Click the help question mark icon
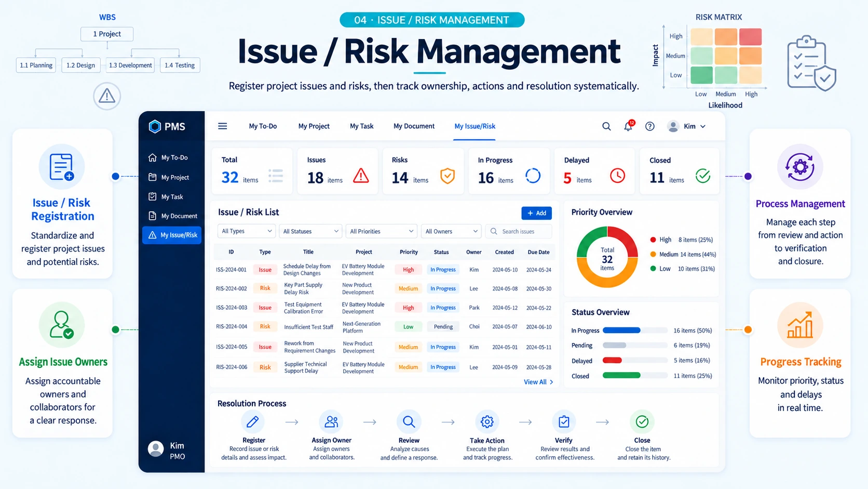The image size is (868, 489). (x=650, y=126)
